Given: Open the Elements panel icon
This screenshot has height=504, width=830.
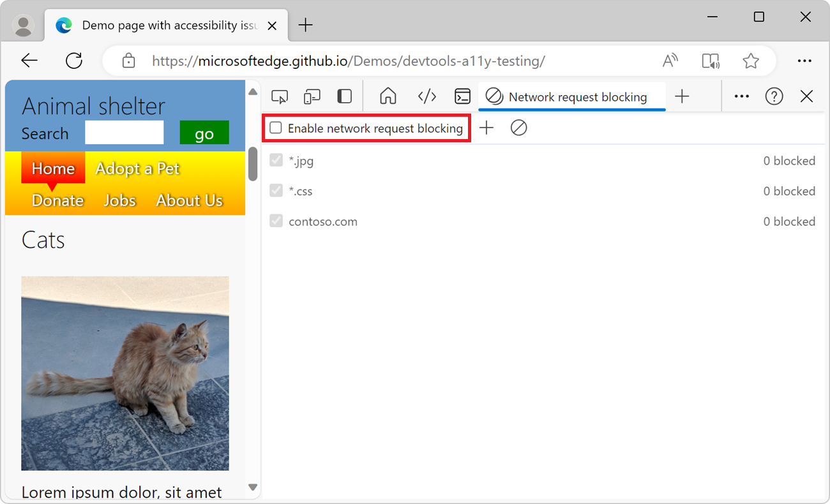Looking at the screenshot, I should pyautogui.click(x=427, y=96).
